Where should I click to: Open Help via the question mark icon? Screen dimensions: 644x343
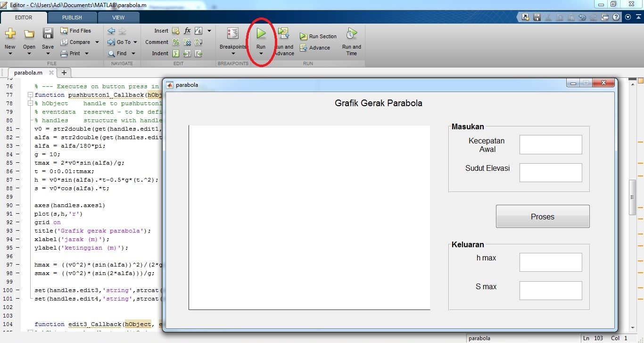(616, 17)
